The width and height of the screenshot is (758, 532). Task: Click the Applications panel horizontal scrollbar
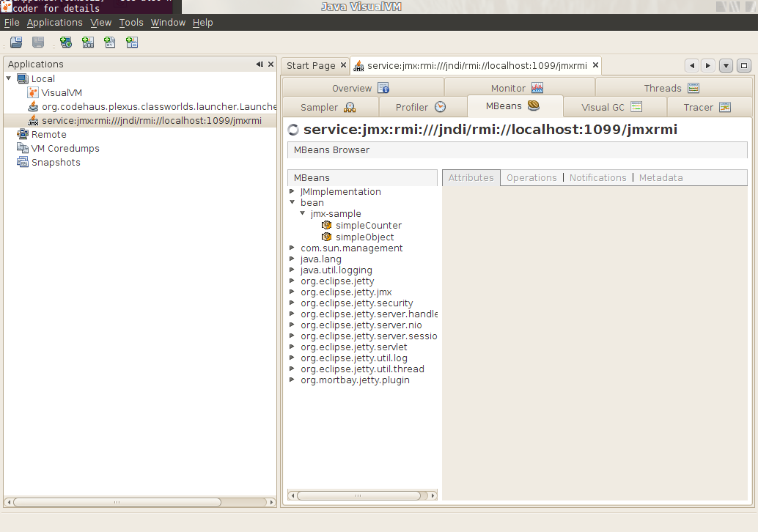(117, 502)
